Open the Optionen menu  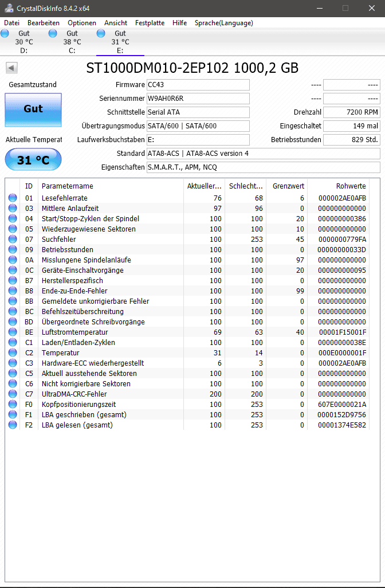[x=82, y=23]
